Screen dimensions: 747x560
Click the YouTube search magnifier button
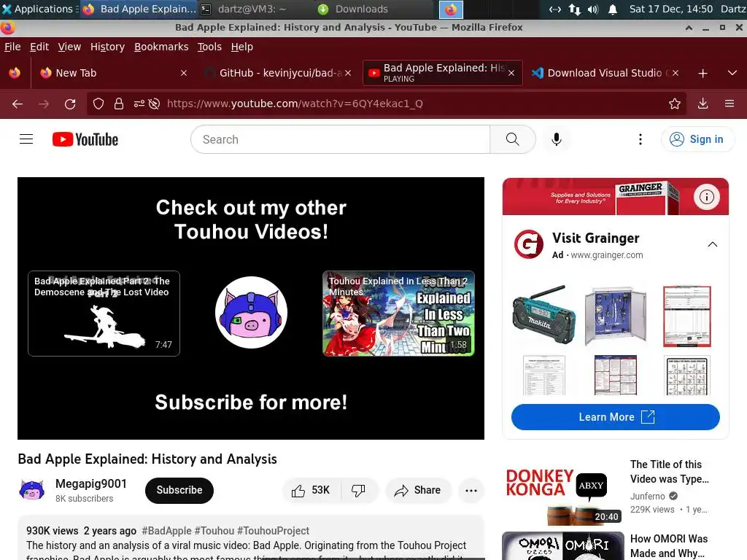click(513, 139)
